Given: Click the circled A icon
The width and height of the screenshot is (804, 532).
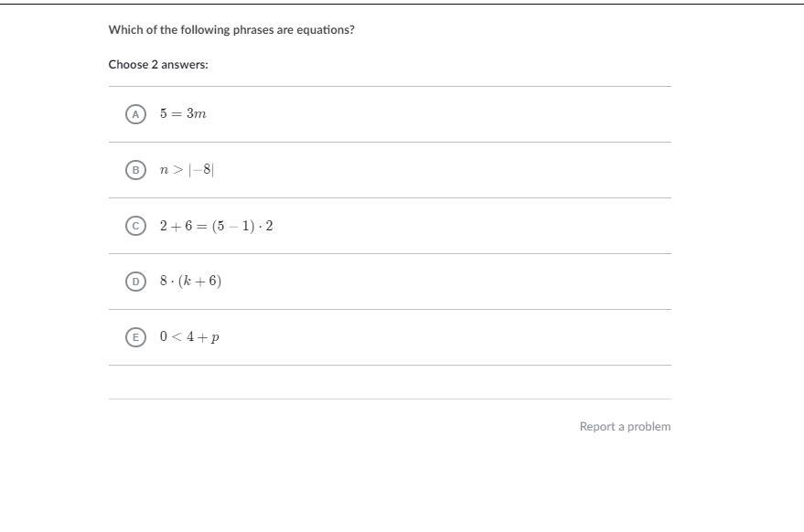Looking at the screenshot, I should tap(135, 114).
